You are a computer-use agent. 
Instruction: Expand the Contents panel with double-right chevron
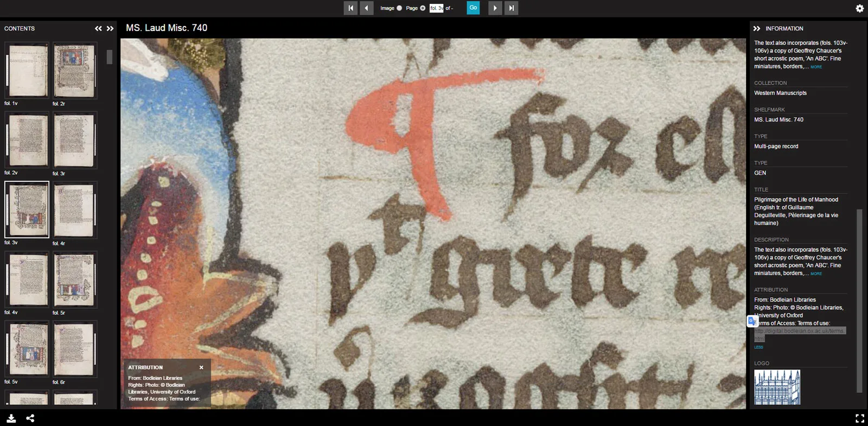110,29
